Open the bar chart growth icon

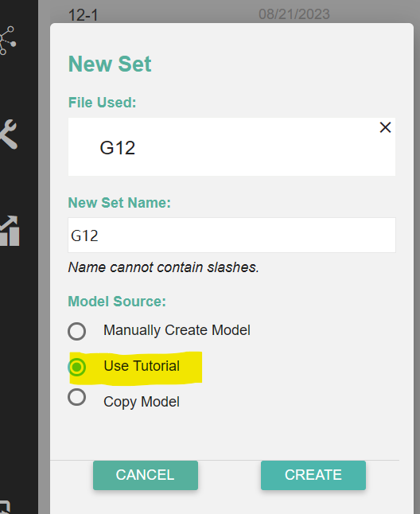click(10, 231)
